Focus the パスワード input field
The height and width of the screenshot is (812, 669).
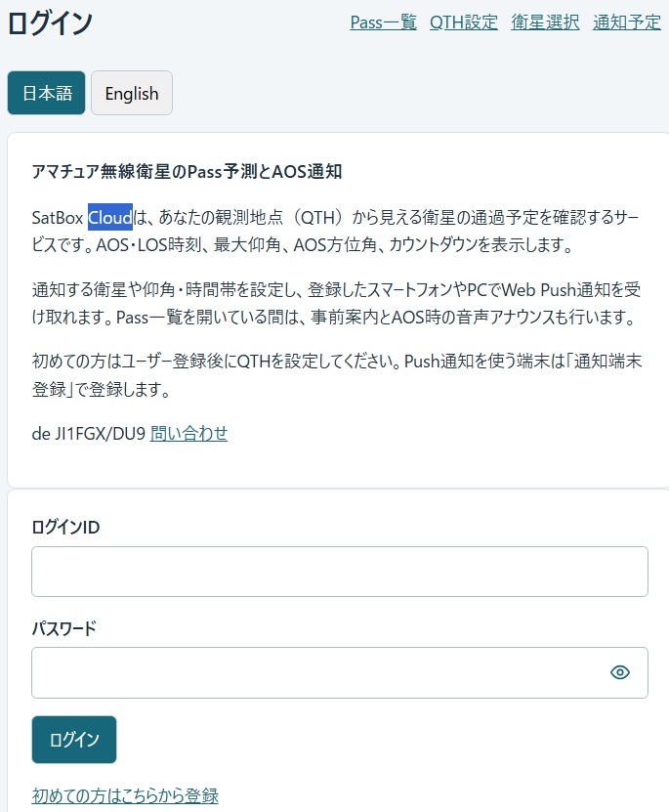[340, 672]
